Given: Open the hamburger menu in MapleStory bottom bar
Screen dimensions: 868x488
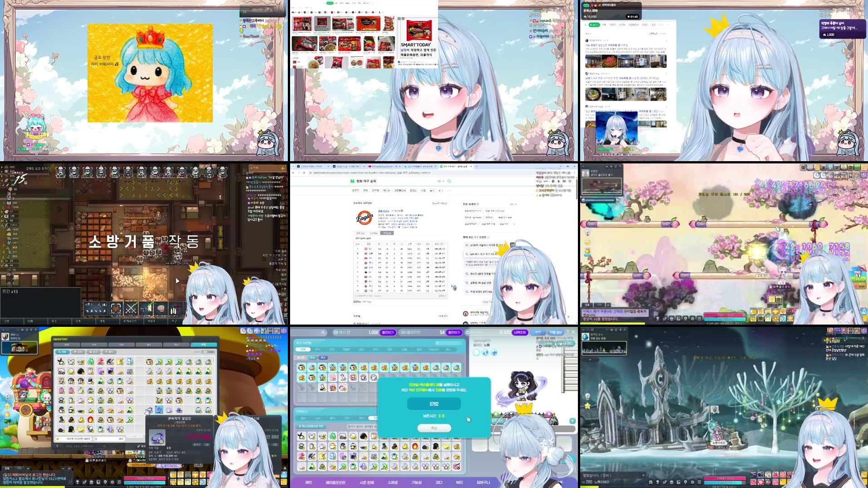Looking at the screenshot, I should (x=119, y=482).
